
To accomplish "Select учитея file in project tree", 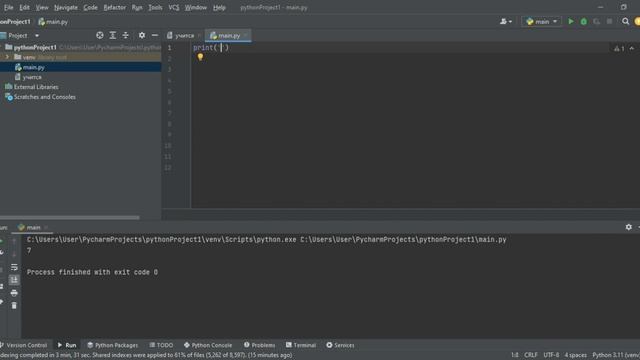I will pos(32,77).
